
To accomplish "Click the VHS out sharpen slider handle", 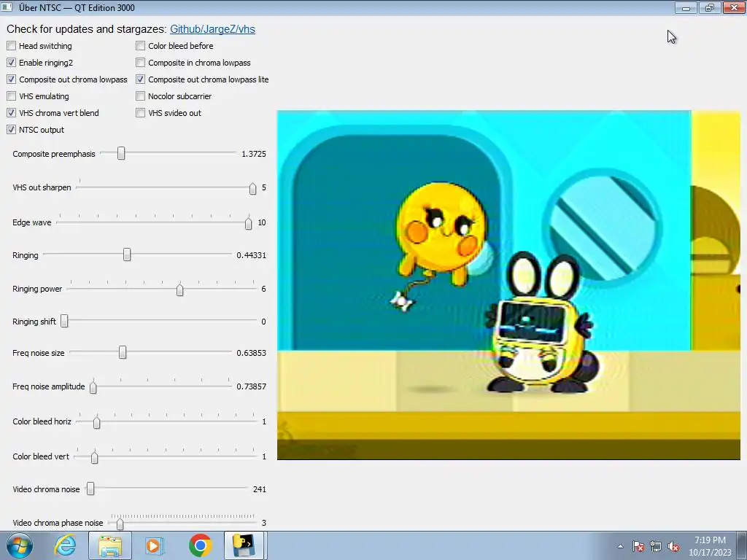I will [252, 189].
